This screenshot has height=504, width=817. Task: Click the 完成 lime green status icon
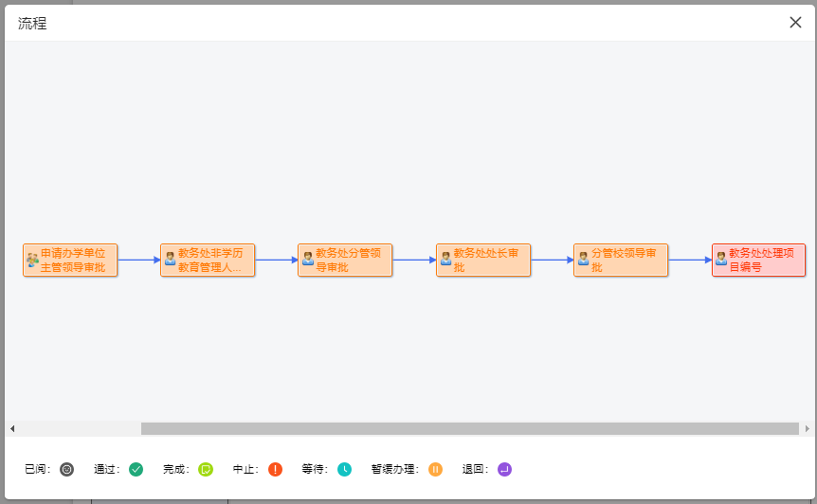[206, 469]
